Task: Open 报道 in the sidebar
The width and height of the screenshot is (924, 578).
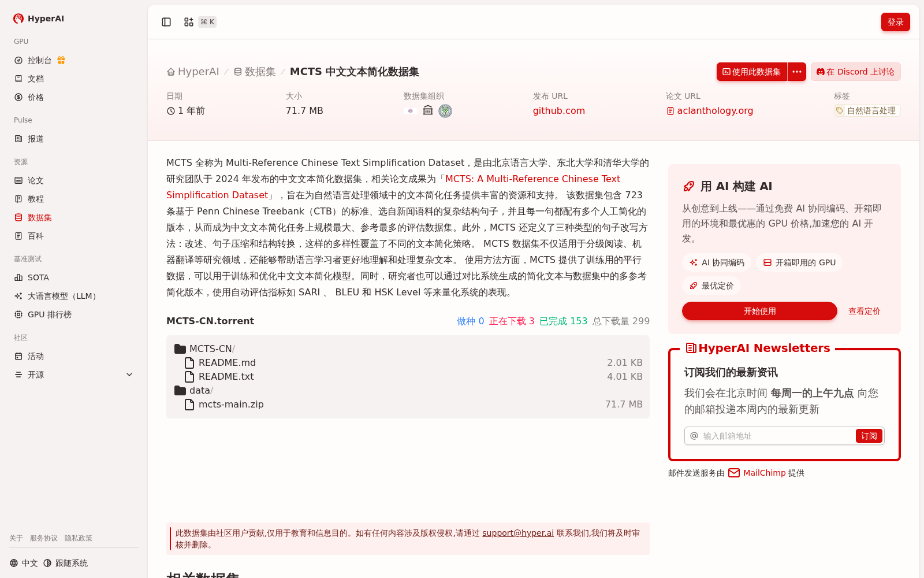Action: 29,139
